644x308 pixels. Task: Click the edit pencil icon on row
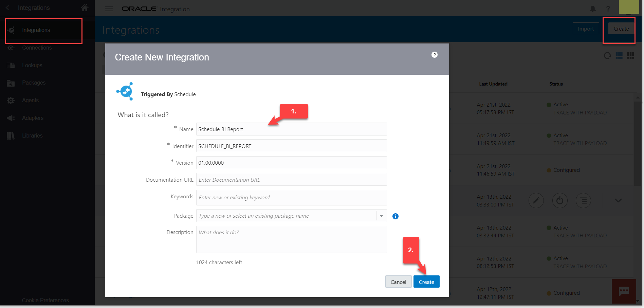[536, 201]
